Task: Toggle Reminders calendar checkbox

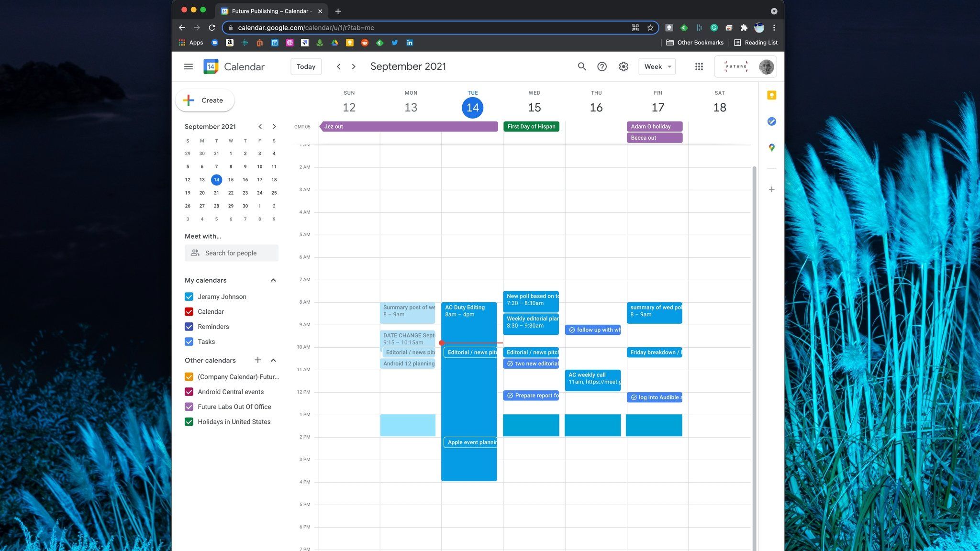Action: tap(189, 327)
